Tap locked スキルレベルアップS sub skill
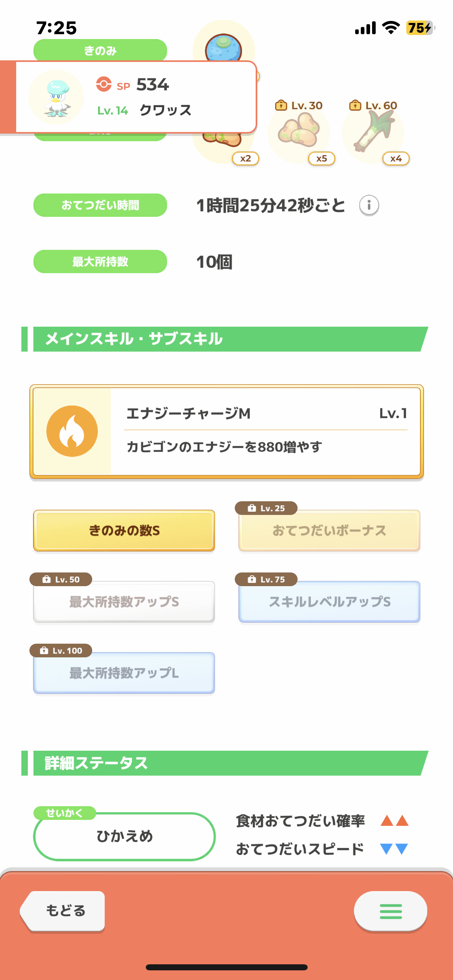The width and height of the screenshot is (453, 980). pyautogui.click(x=329, y=601)
